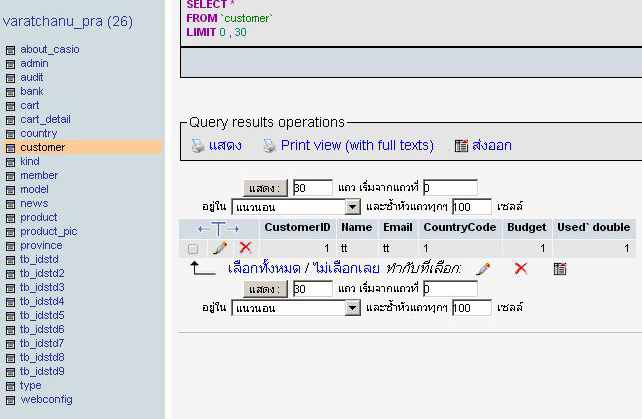This screenshot has width=642, height=419.
Task: Open the model table
Action: (34, 190)
